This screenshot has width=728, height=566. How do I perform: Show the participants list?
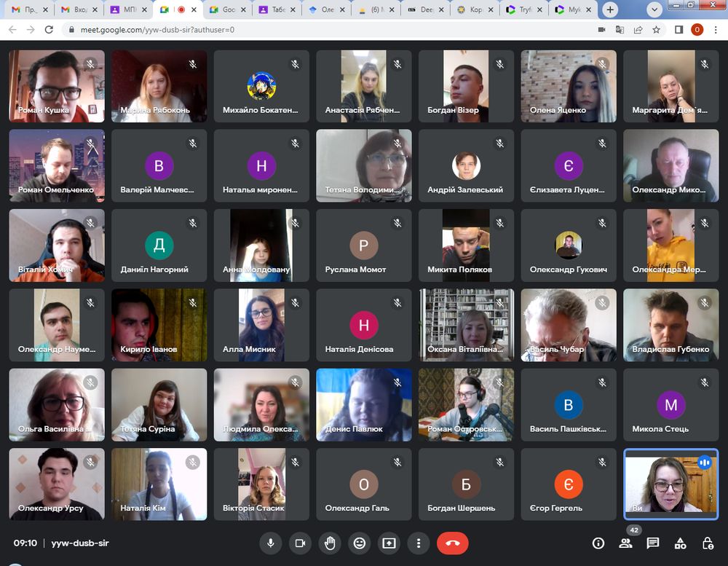pyautogui.click(x=625, y=543)
